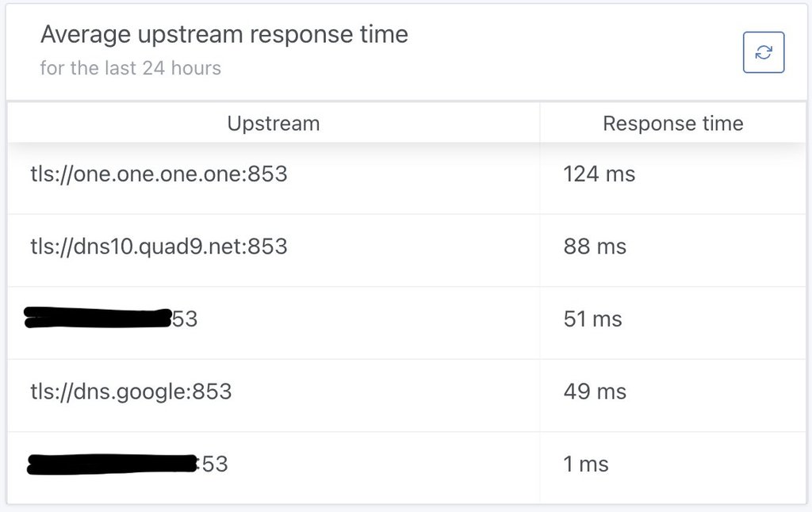Viewport: 812px width, 512px height.
Task: Select the 51 ms response time cell
Action: point(593,319)
